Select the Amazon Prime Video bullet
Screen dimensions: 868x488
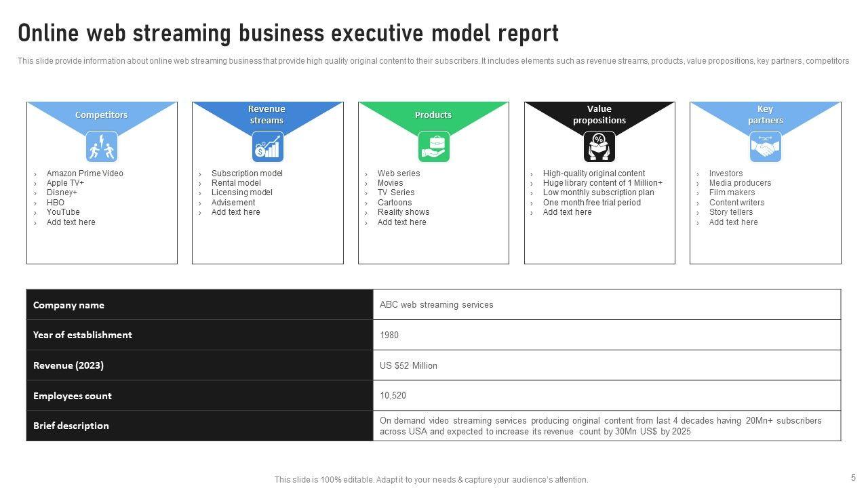coord(85,174)
